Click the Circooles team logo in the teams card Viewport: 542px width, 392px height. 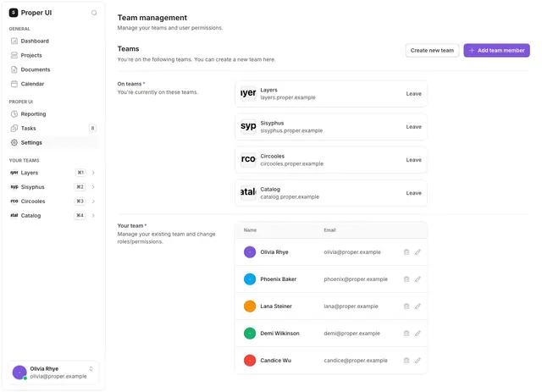coord(248,160)
